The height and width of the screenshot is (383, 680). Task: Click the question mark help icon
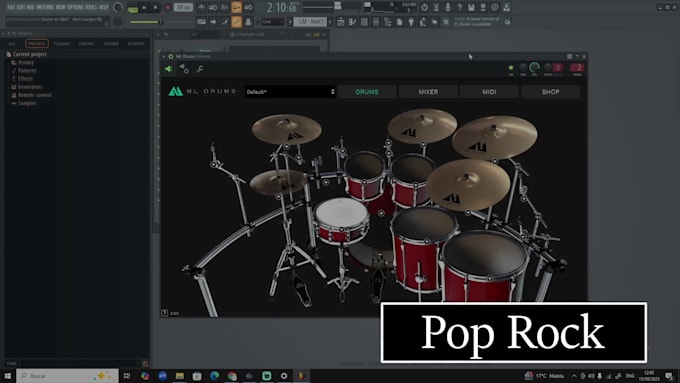point(459,7)
